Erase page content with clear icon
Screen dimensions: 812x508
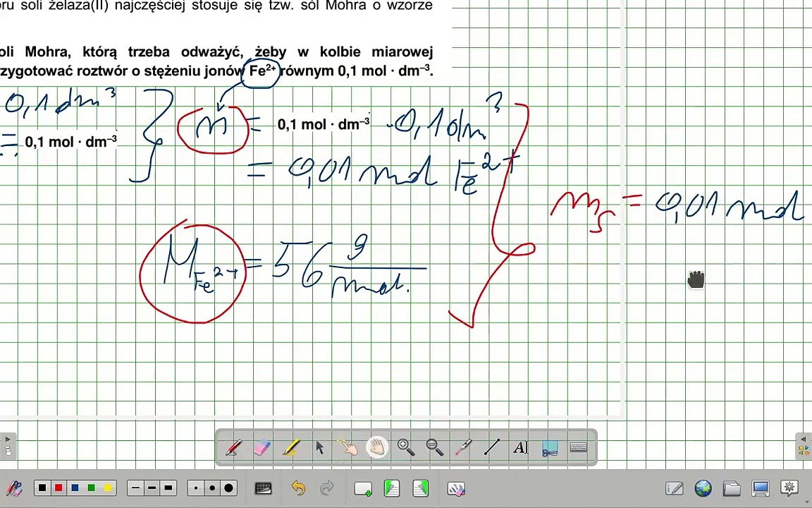click(456, 488)
